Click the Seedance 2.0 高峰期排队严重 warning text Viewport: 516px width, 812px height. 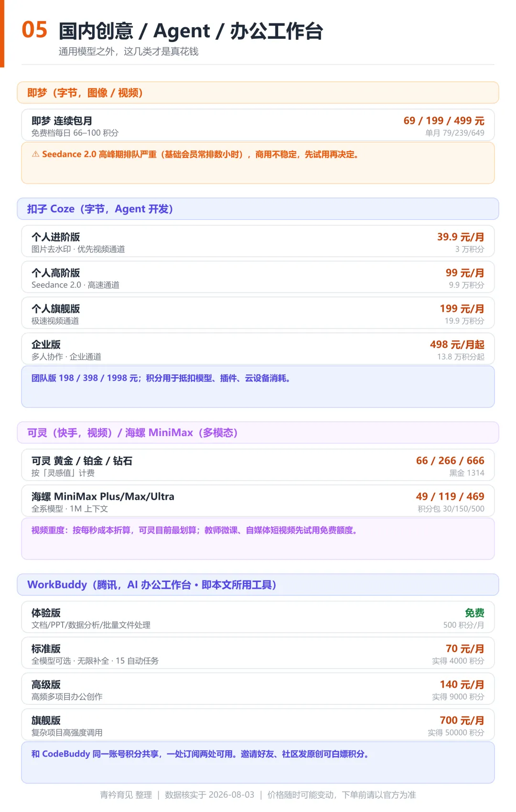(x=201, y=154)
